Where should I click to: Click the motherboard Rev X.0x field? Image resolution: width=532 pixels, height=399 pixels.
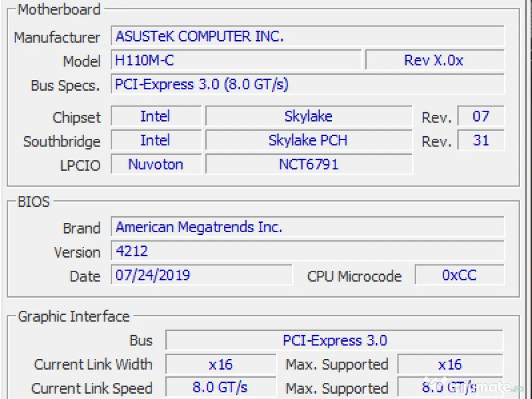pyautogui.click(x=434, y=61)
